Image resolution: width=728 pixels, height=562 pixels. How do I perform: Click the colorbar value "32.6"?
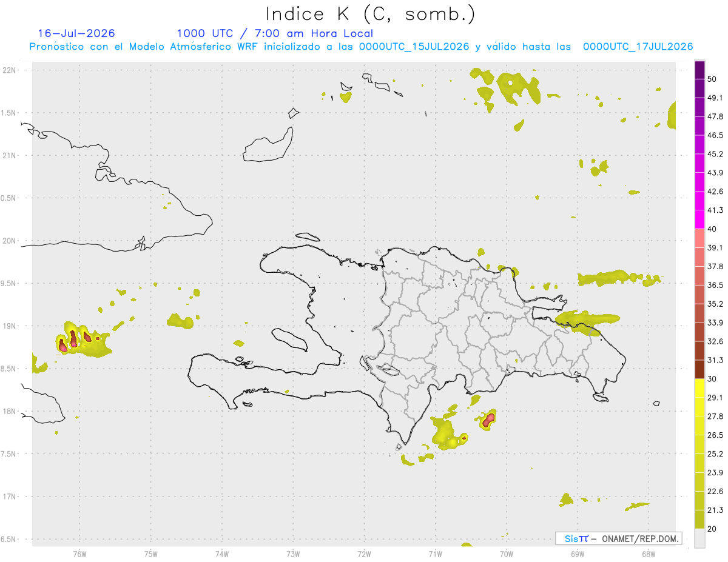point(715,341)
